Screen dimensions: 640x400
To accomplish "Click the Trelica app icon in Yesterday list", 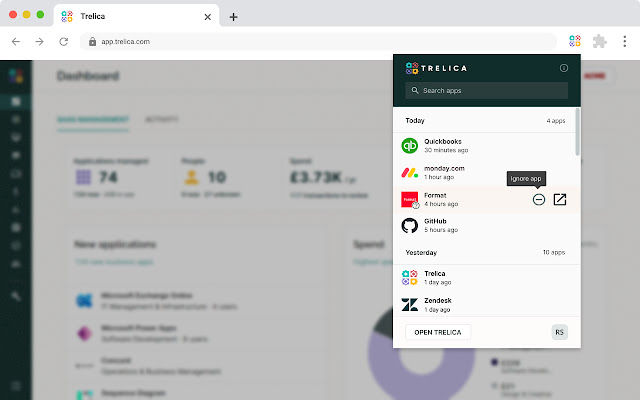I will [409, 278].
